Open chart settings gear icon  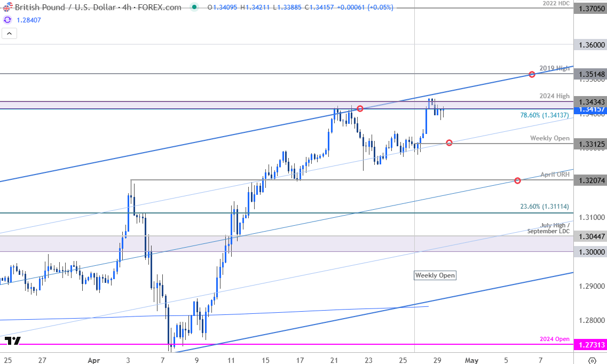click(x=592, y=360)
